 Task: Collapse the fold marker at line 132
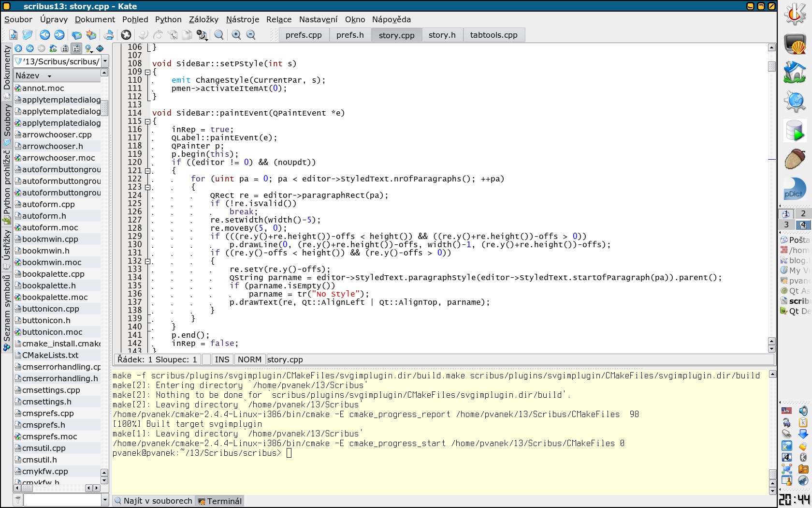[148, 261]
